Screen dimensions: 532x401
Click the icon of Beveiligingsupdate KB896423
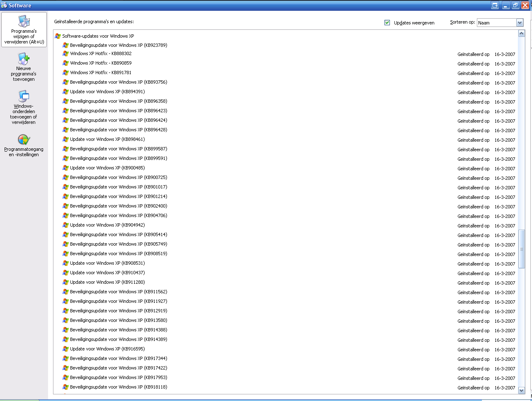coord(65,111)
